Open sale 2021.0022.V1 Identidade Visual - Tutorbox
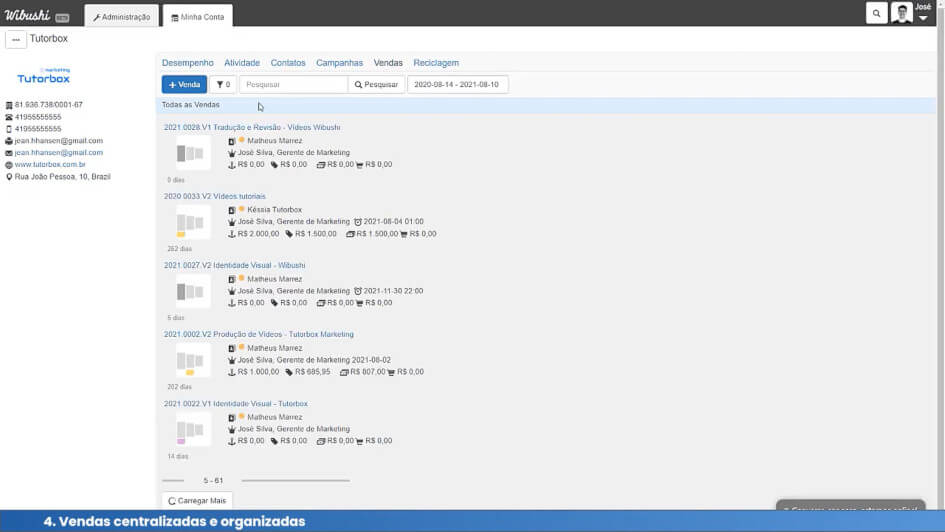 [236, 404]
